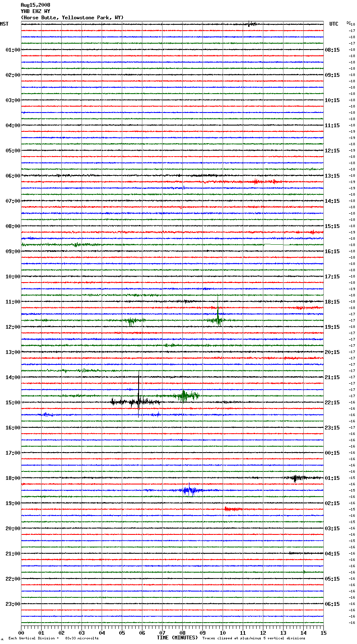Click minute 05 on the bottom axis

click(x=122, y=633)
